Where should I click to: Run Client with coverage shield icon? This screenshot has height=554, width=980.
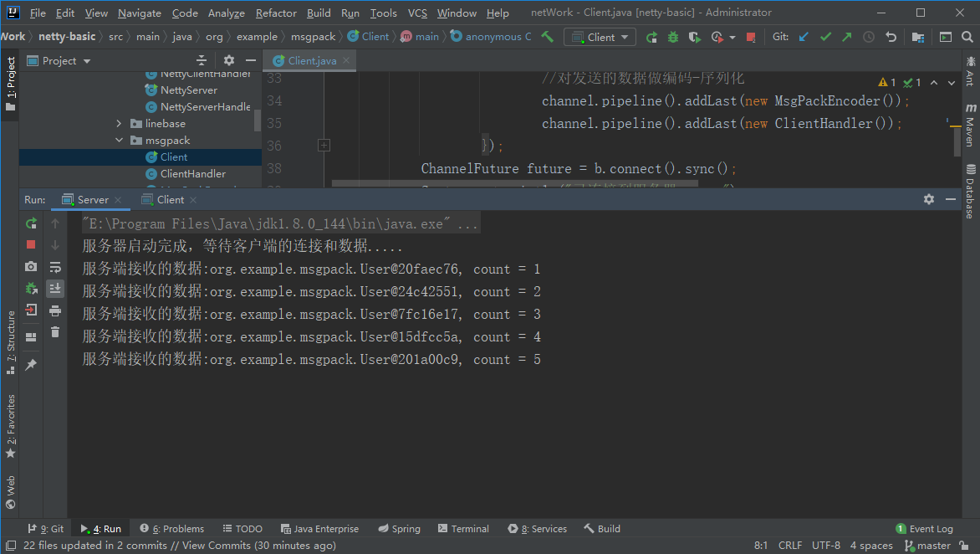click(x=694, y=37)
